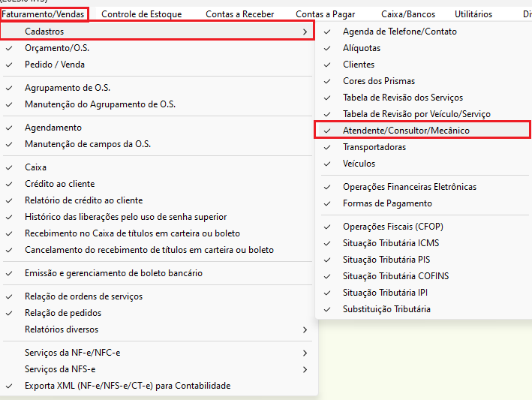Screen dimensions: 532x400
Task: Click Exporta XML para Contabilidade
Action: coord(128,386)
